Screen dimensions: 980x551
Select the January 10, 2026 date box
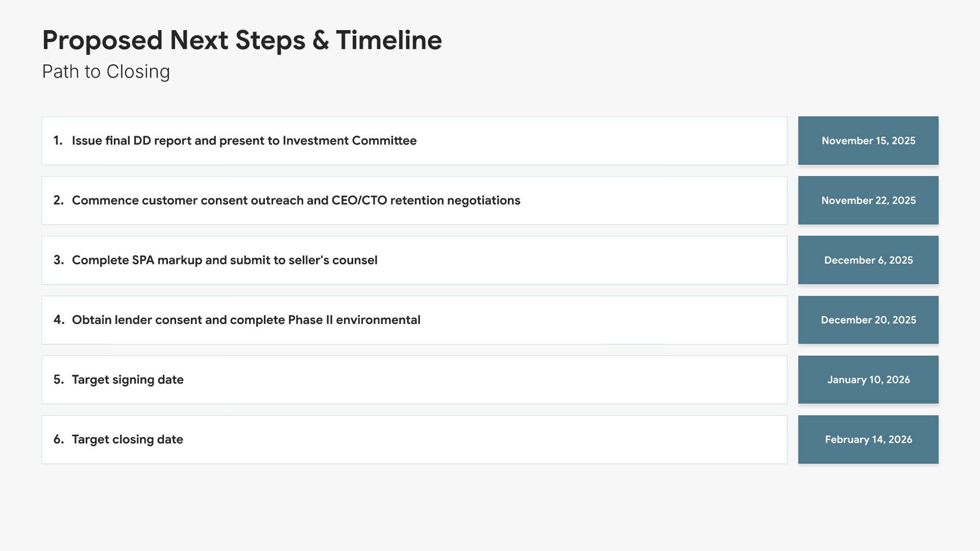click(x=868, y=380)
